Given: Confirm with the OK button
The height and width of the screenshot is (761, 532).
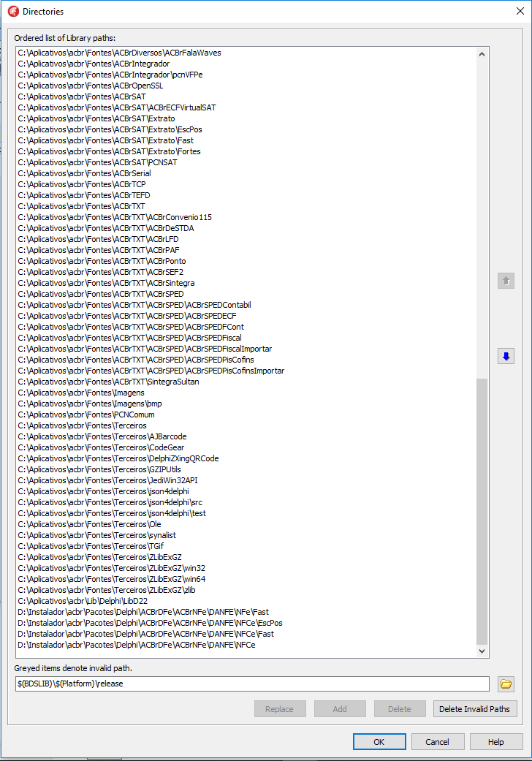Looking at the screenshot, I should coord(379,741).
